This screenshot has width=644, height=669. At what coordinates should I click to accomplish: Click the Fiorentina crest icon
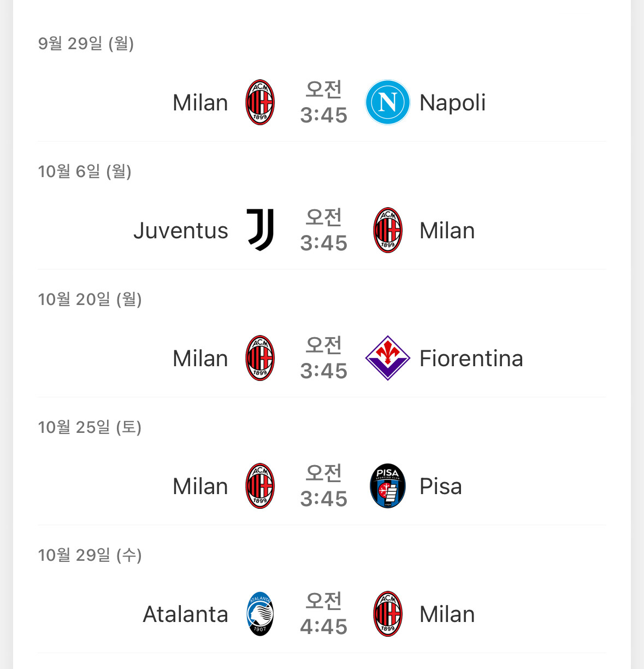[x=387, y=358]
